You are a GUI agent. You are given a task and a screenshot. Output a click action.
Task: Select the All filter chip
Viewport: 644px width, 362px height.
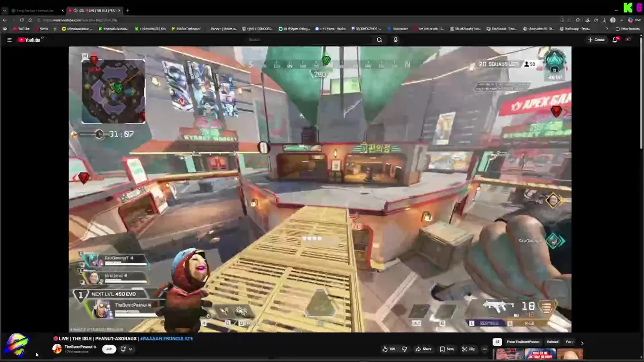point(497,342)
